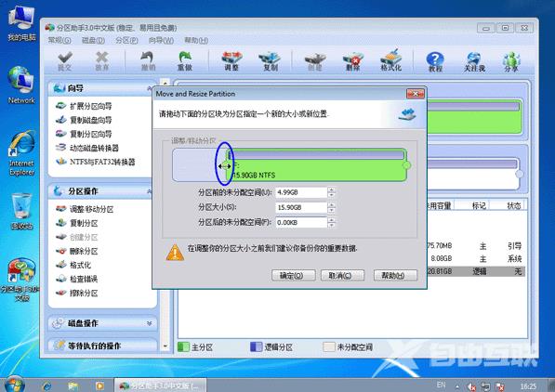Click the 撤销 (undo) toolbar icon
The width and height of the screenshot is (555, 392).
[148, 61]
